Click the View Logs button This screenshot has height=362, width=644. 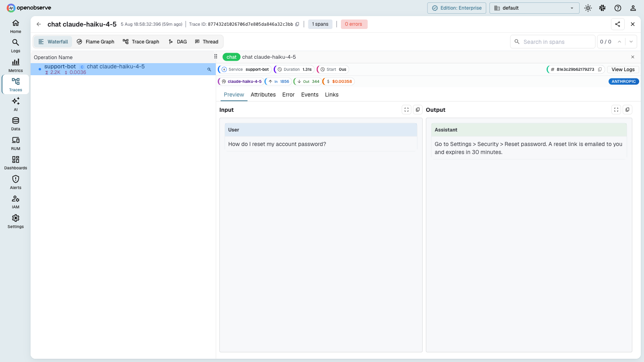(x=623, y=70)
